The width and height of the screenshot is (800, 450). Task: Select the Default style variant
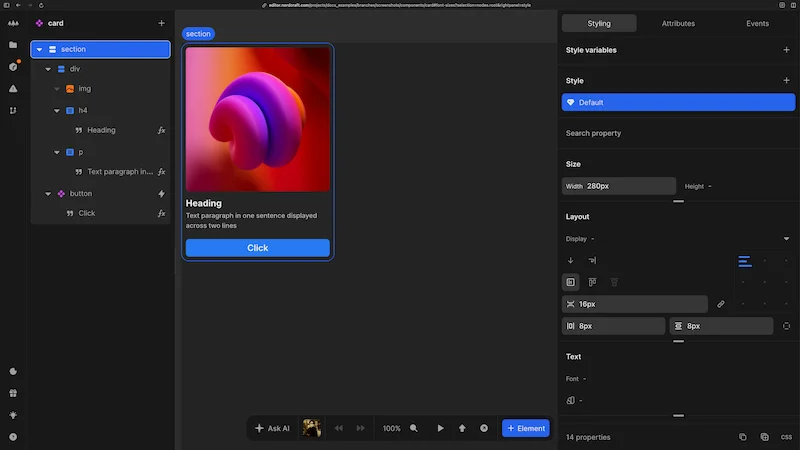pyautogui.click(x=678, y=102)
